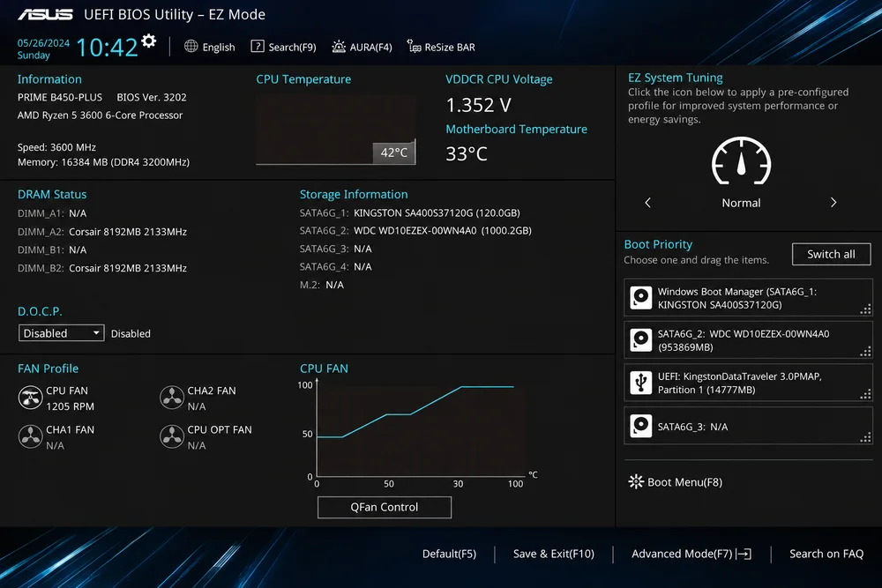Click the 42°C temperature readout
This screenshot has height=588, width=882.
393,153
